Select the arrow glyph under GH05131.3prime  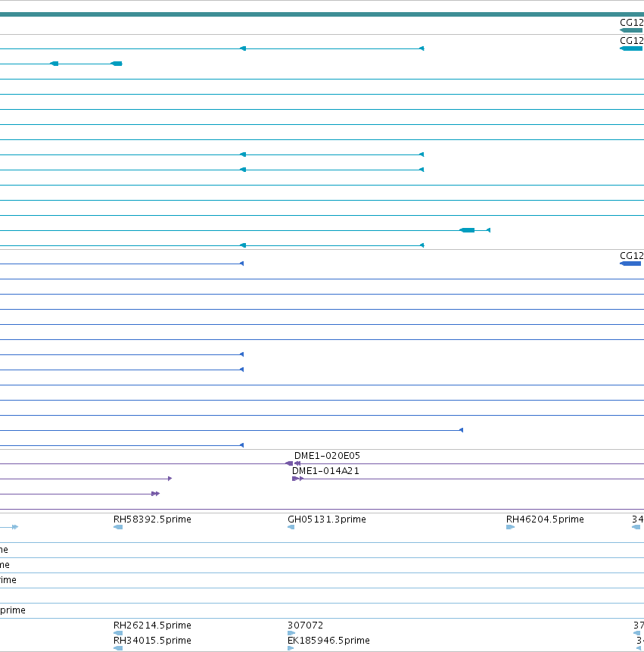click(x=291, y=527)
